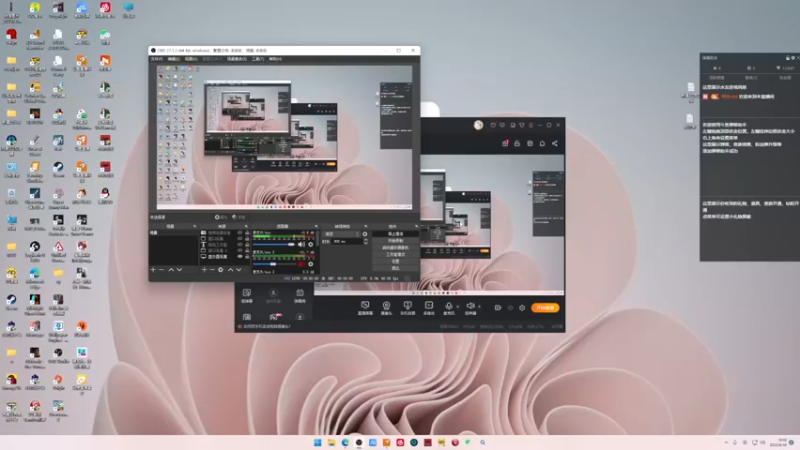Mute the first mixer channel speaker icon
800x450 pixels.
301,244
